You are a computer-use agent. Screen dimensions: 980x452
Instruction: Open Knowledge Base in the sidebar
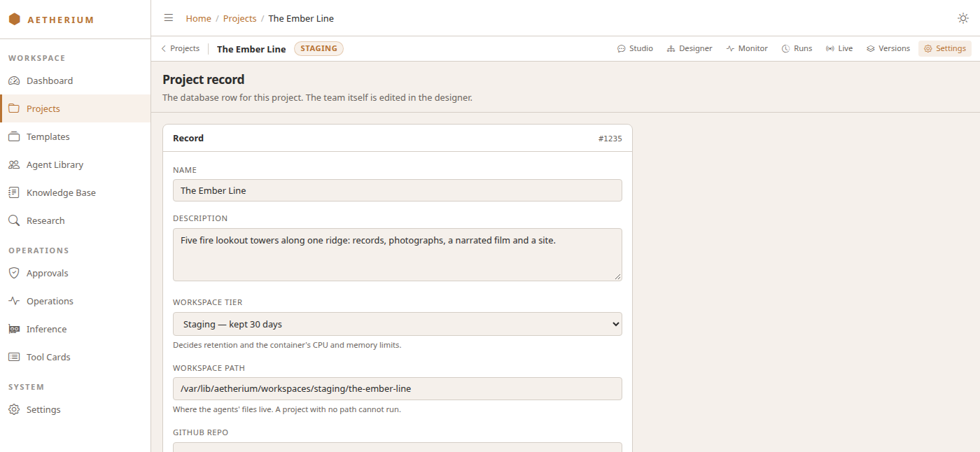(75, 192)
